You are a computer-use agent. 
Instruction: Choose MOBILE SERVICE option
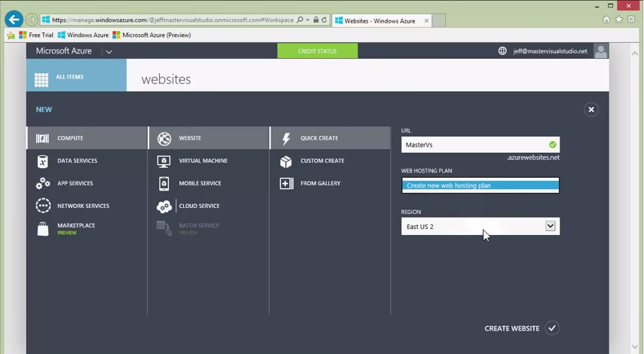[208, 184]
